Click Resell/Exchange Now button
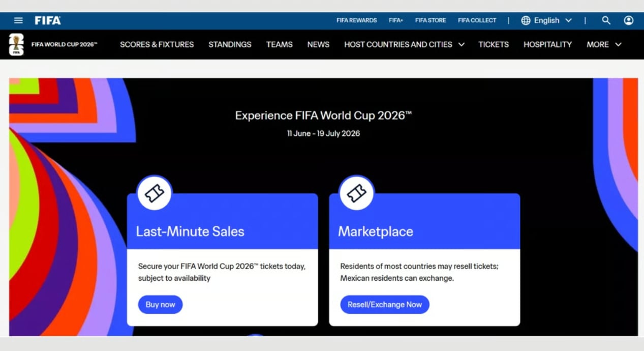Screen dimensions: 644x351 [x=385, y=305]
